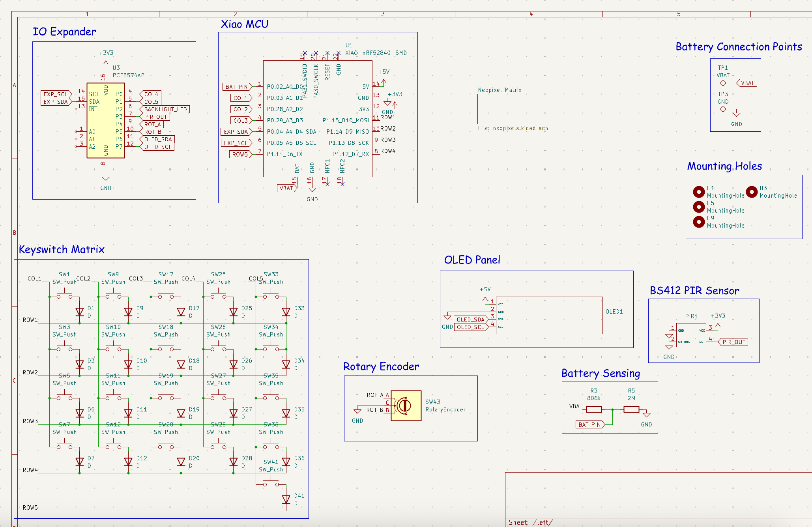The image size is (812, 527).
Task: Select the PIR_OUT label at PIR sensor
Action: 733,342
